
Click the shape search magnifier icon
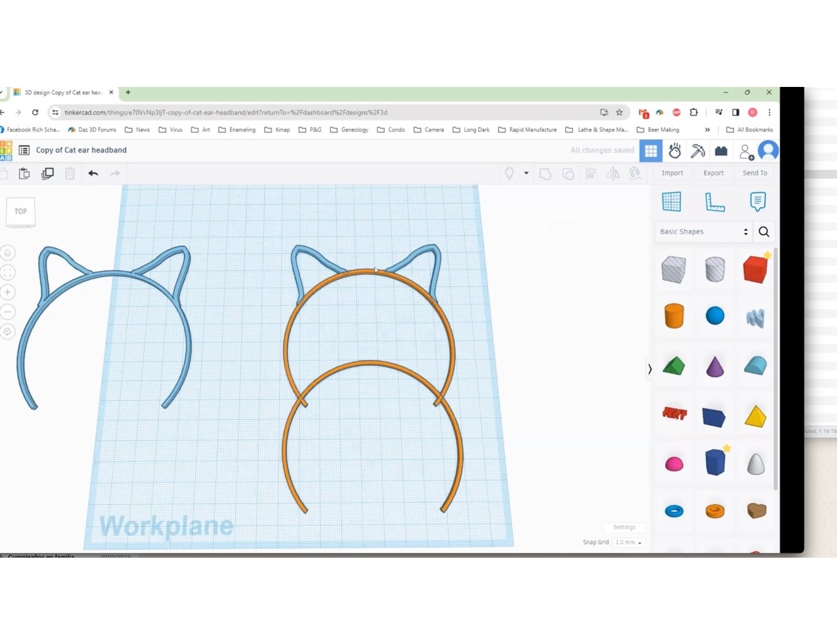pyautogui.click(x=764, y=232)
